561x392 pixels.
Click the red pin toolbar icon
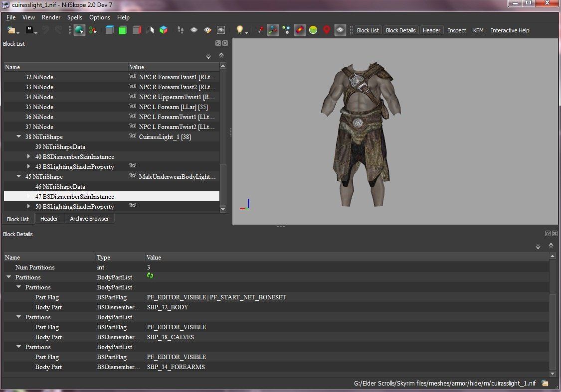pyautogui.click(x=260, y=30)
